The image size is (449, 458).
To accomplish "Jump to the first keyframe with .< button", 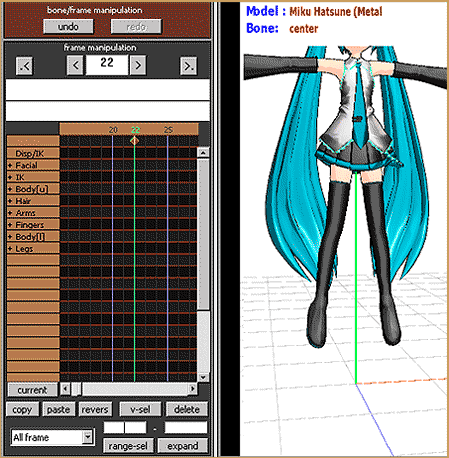I will (x=24, y=66).
